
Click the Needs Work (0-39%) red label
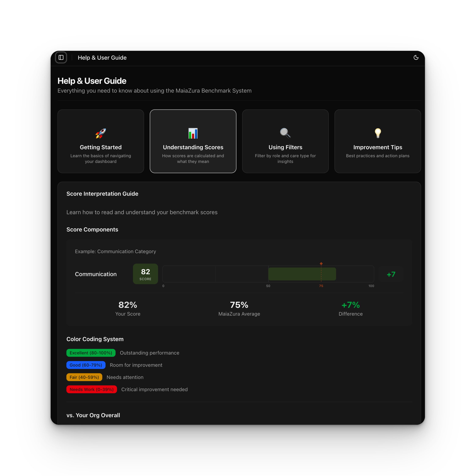[x=92, y=389]
